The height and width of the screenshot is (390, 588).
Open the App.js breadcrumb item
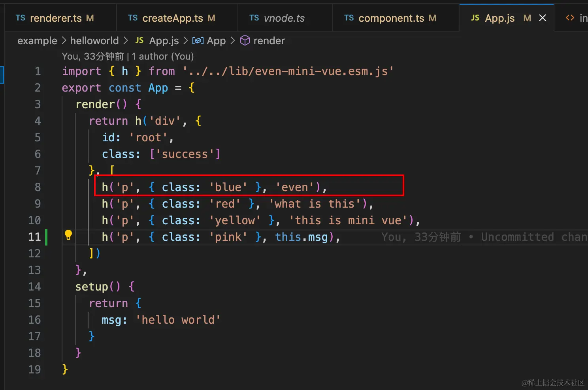click(x=164, y=41)
